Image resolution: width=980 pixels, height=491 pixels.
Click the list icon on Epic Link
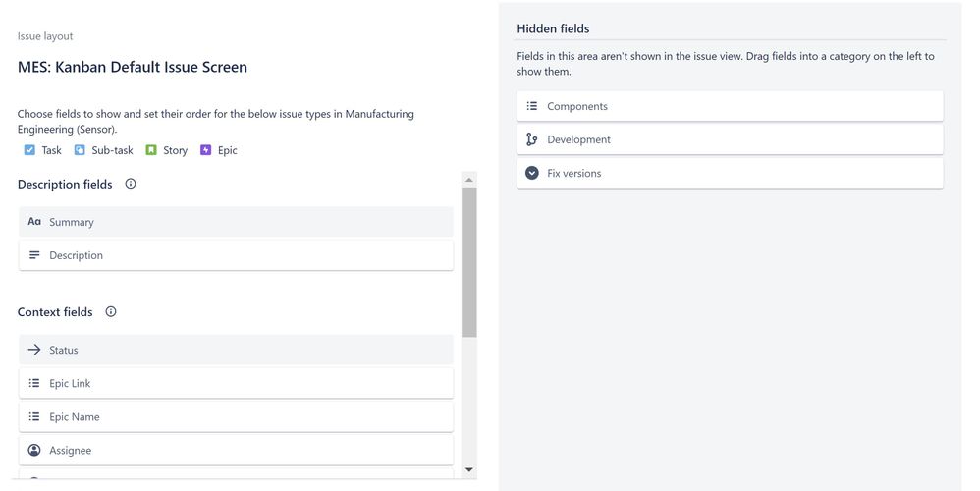pyautogui.click(x=34, y=383)
